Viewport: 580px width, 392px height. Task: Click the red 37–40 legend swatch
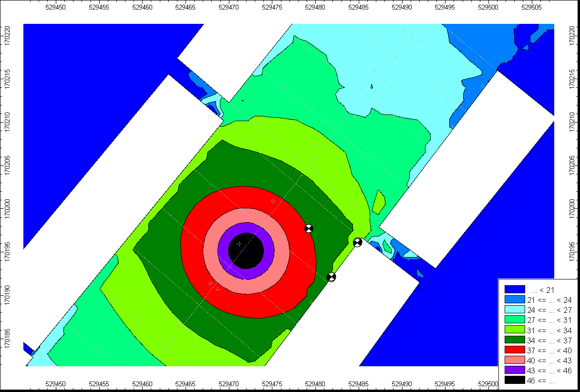pos(515,350)
